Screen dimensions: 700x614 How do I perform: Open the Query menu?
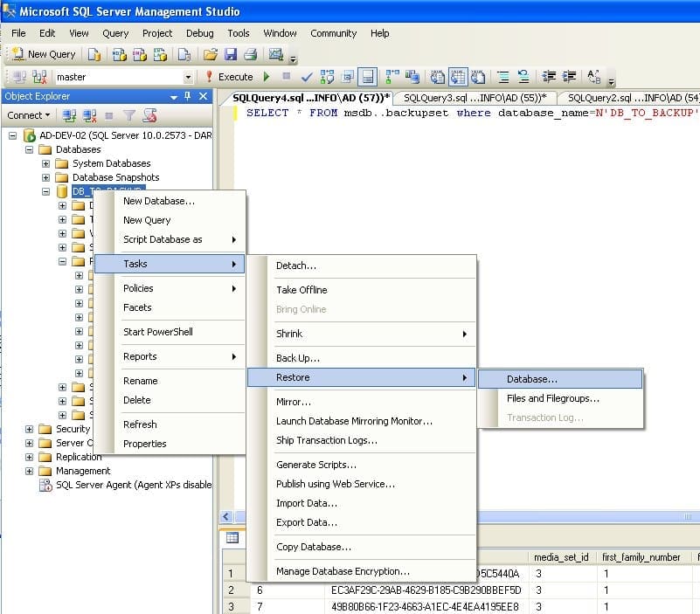115,33
